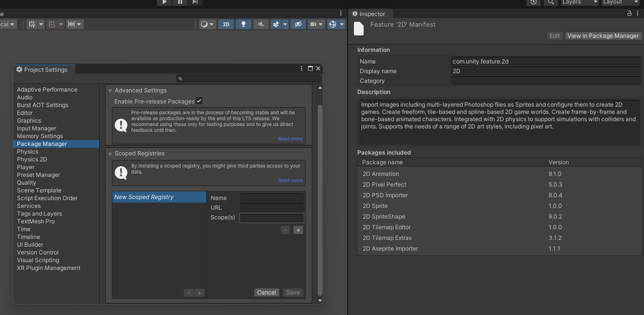Select Input Manager category
The width and height of the screenshot is (644, 315).
coord(36,128)
